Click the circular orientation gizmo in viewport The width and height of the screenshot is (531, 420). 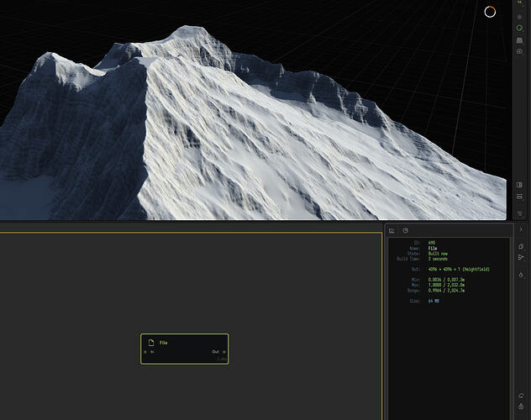[x=490, y=12]
